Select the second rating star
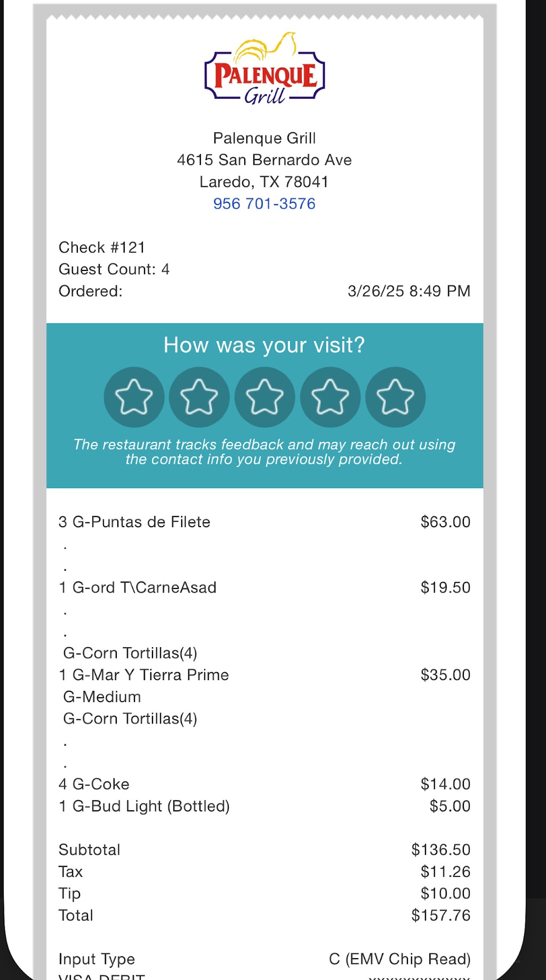The height and width of the screenshot is (980, 546). point(199,397)
